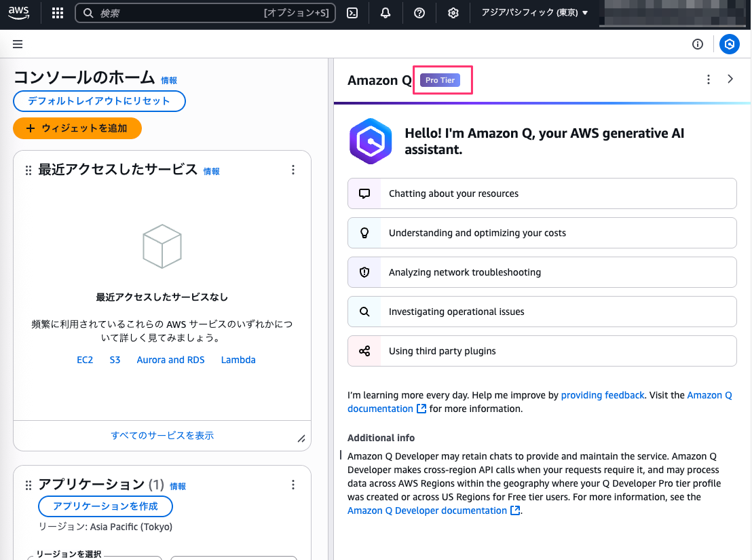Open the settings gear in header

point(453,13)
